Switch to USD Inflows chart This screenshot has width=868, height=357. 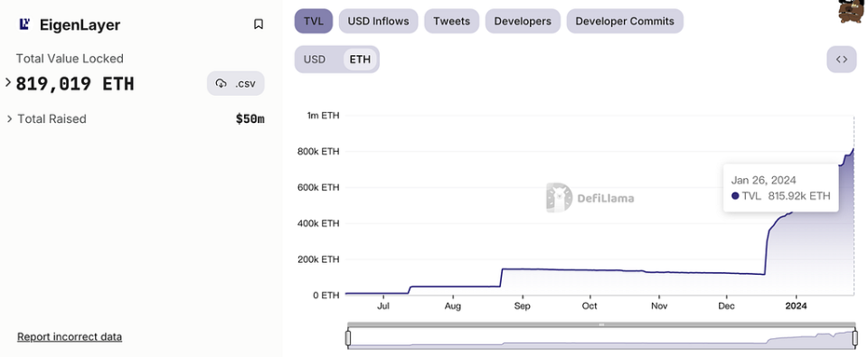[x=378, y=22]
